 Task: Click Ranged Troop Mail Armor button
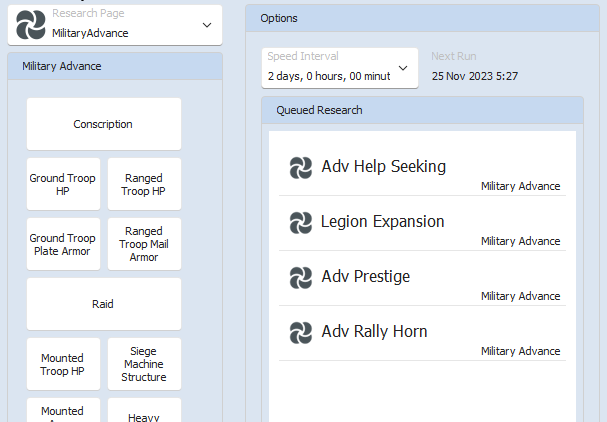point(144,244)
